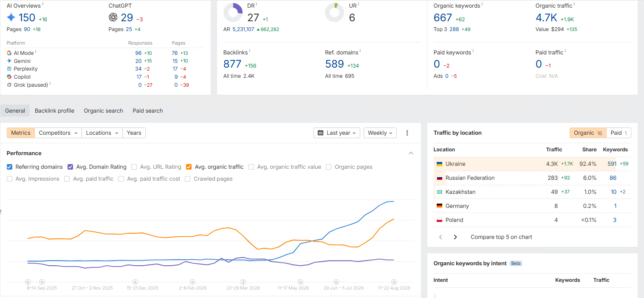Open the Weekly interval dropdown
This screenshot has height=298, width=644.
pyautogui.click(x=380, y=133)
